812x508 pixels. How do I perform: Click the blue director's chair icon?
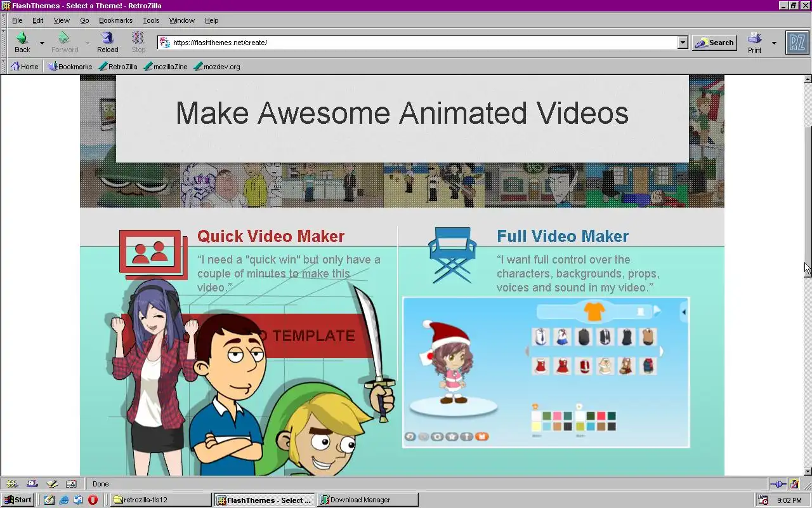coord(452,255)
